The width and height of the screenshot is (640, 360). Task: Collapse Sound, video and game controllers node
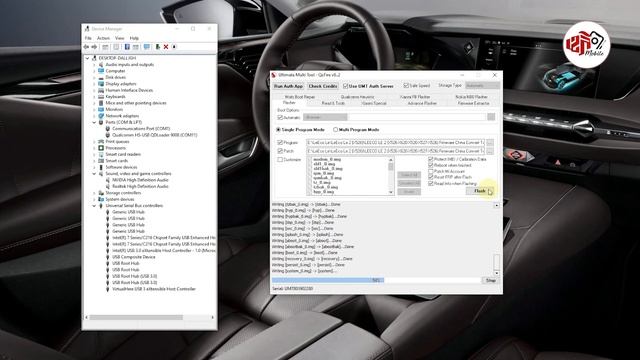tap(94, 173)
